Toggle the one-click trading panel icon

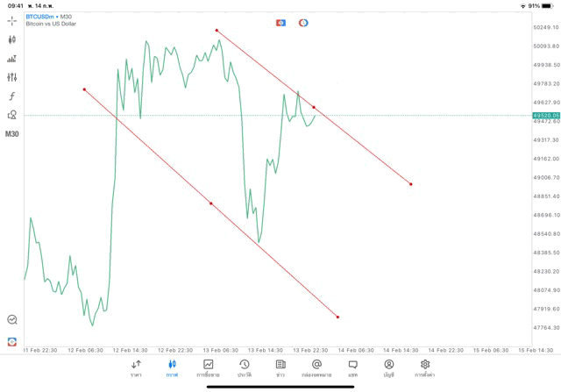(280, 23)
